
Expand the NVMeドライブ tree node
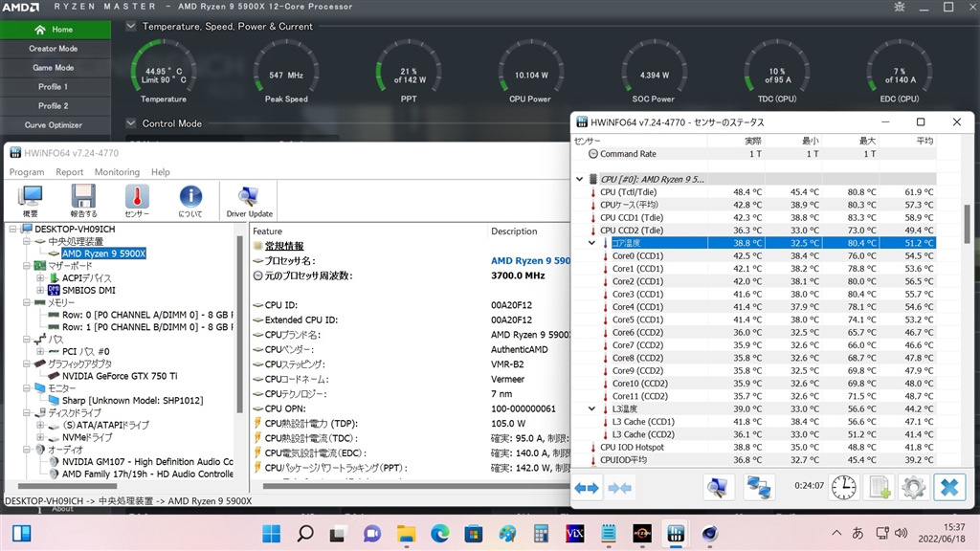pyautogui.click(x=40, y=437)
